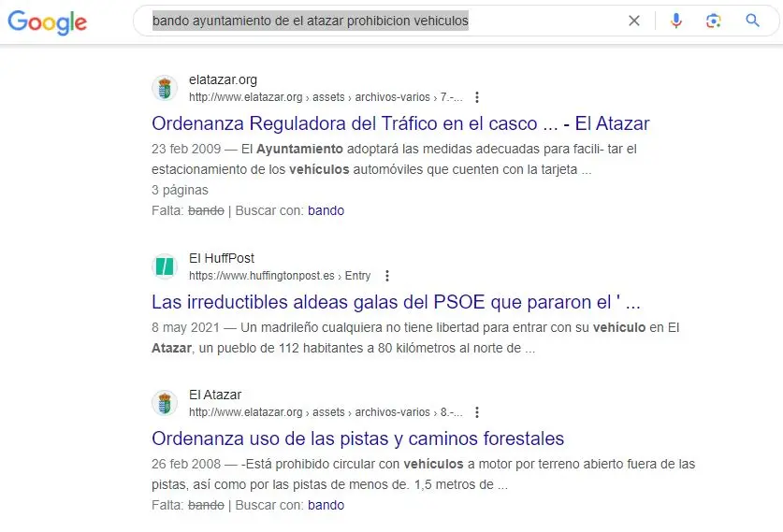
Task: Open 'Las irreductibles aldeas galas del PSOE' link
Action: [x=396, y=302]
